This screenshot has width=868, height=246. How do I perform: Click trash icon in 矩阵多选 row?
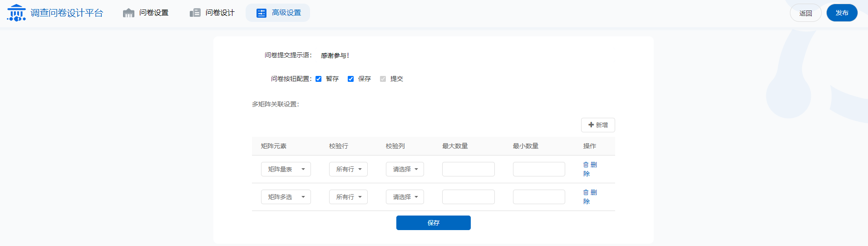(x=586, y=192)
